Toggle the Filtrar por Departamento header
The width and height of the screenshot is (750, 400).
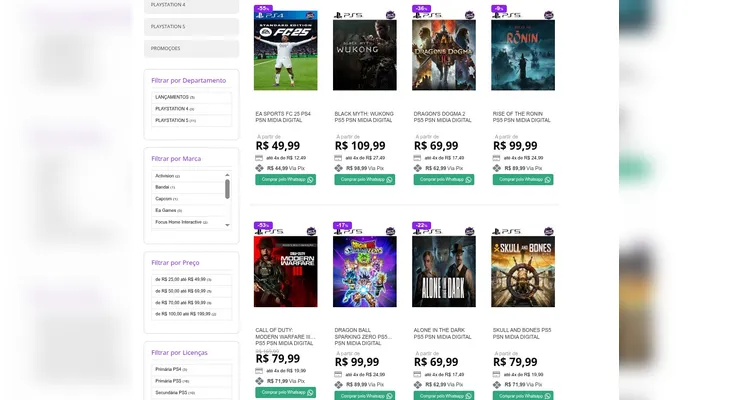pyautogui.click(x=188, y=80)
